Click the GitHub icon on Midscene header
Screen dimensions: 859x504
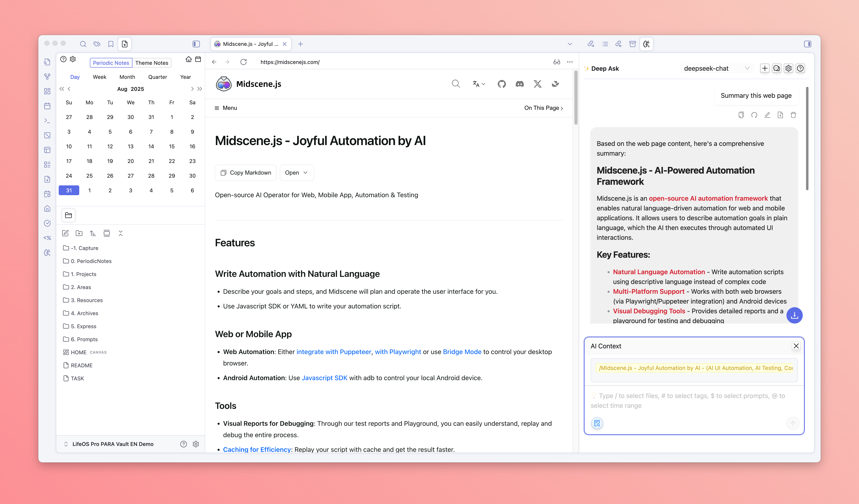point(501,84)
